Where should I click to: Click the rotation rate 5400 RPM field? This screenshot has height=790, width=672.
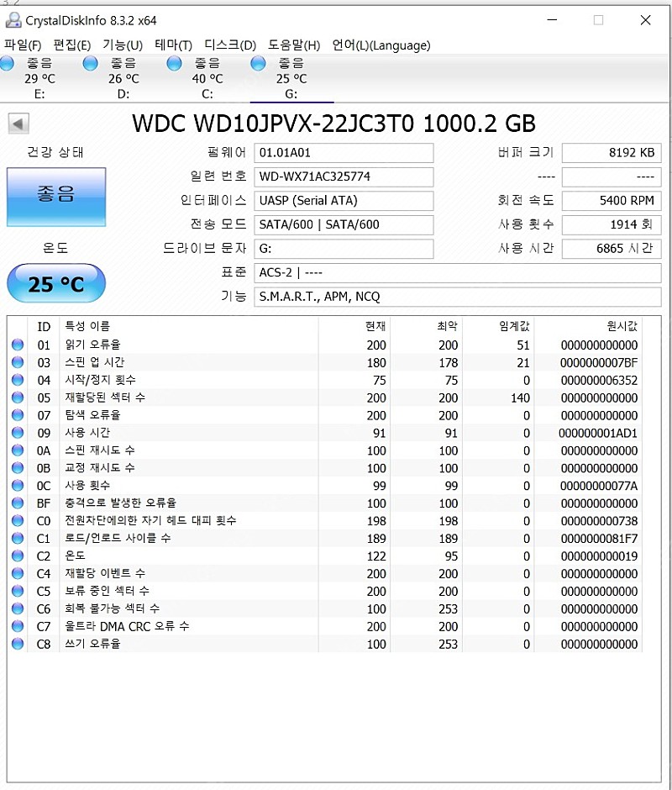[612, 201]
